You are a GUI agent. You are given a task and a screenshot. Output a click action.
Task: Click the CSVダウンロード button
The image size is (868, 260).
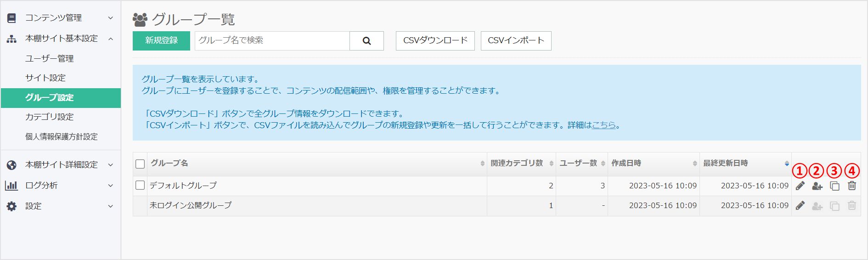[435, 41]
